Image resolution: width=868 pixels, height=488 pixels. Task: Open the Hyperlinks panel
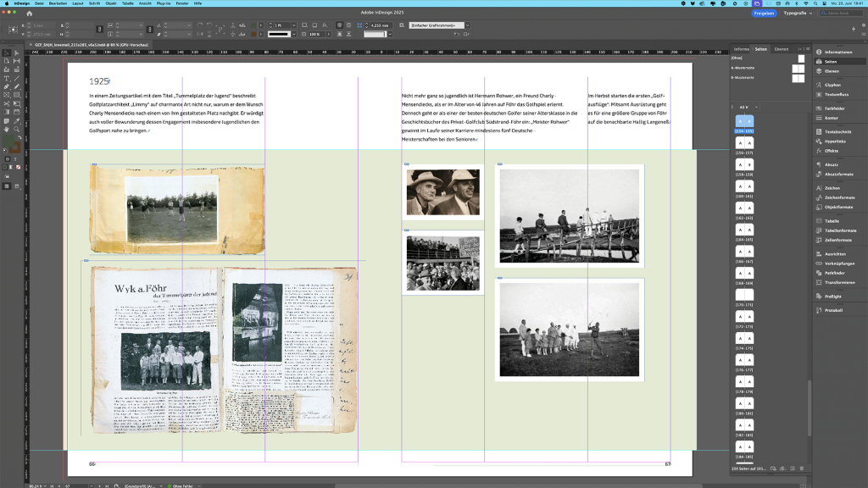point(836,141)
